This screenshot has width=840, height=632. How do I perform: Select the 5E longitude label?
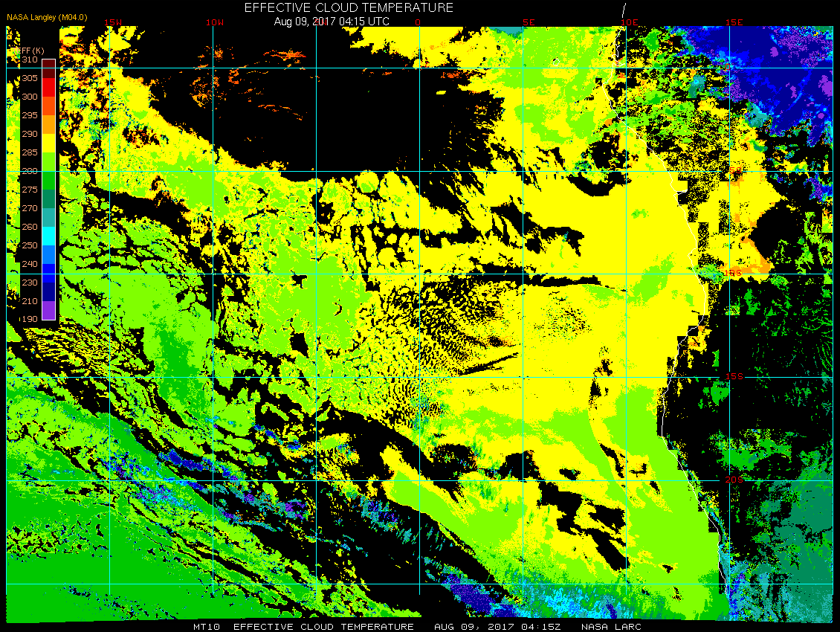coord(529,22)
